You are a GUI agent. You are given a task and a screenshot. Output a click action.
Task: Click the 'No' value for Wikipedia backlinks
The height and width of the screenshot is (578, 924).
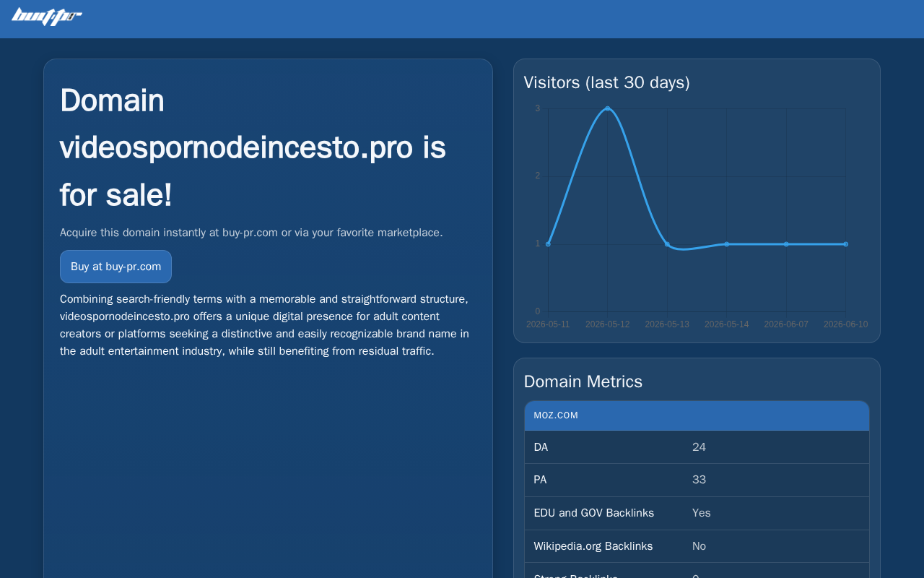pyautogui.click(x=699, y=546)
